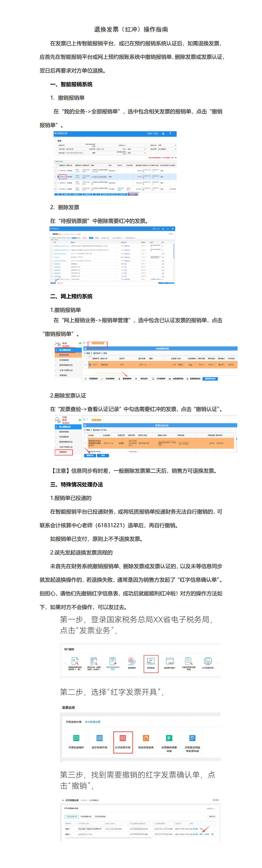Click the green back arrow above 当前报销申请
The image size is (262, 868).
(x=80, y=343)
